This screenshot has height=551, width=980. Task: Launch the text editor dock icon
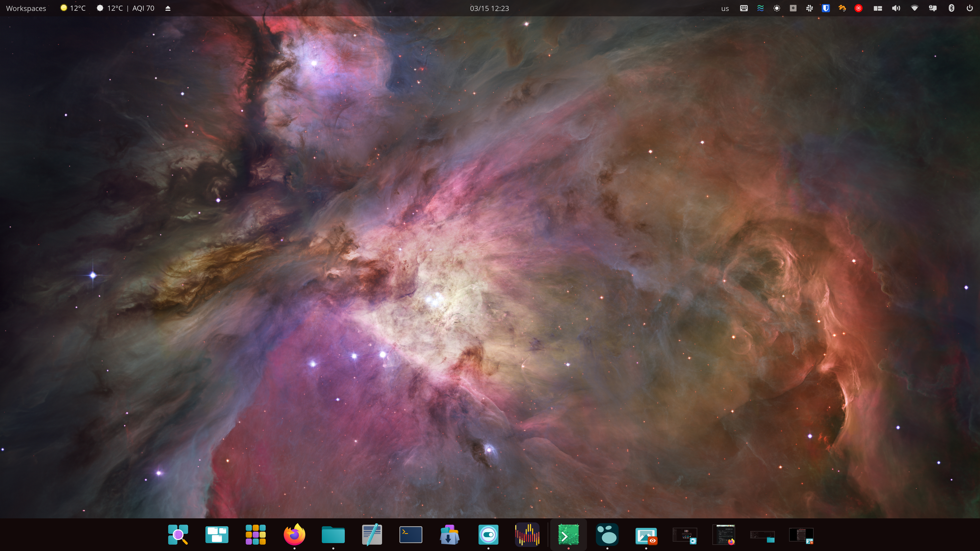pyautogui.click(x=372, y=535)
